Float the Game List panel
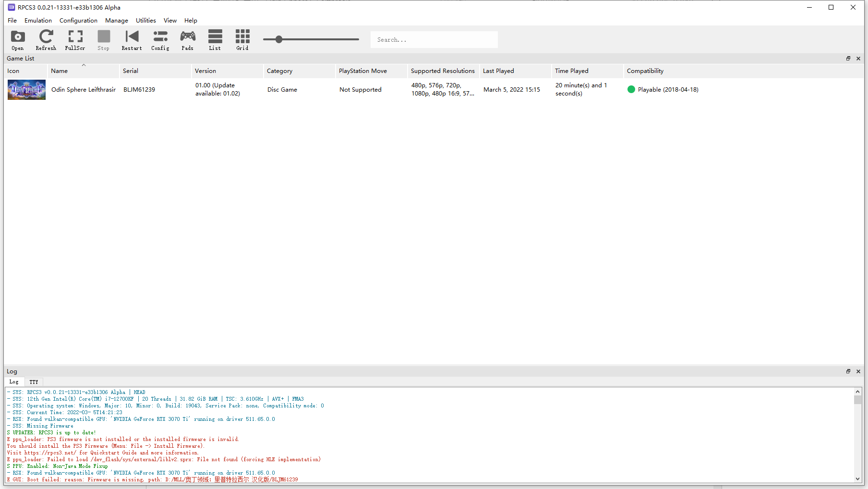The width and height of the screenshot is (868, 489). point(848,59)
